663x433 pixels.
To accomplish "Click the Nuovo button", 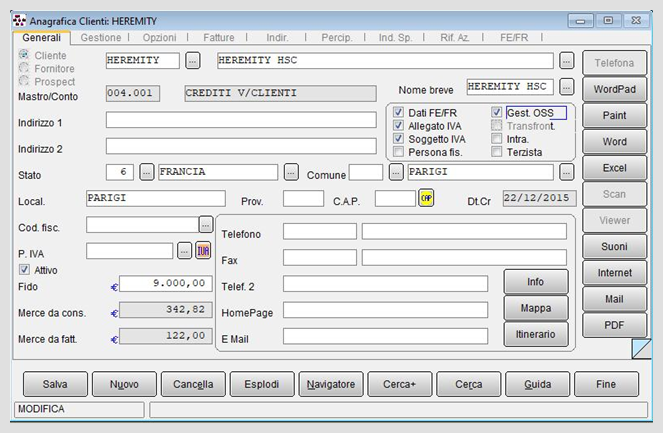I will [124, 384].
